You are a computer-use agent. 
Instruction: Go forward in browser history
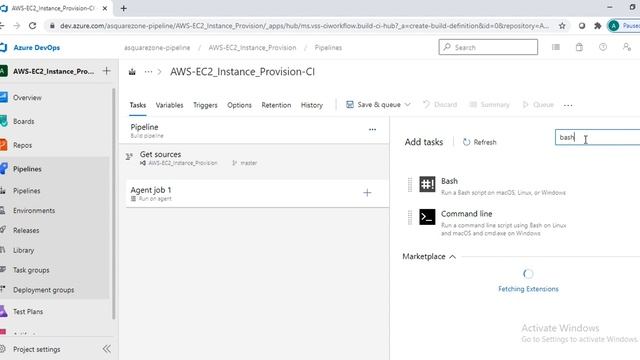click(x=16, y=25)
